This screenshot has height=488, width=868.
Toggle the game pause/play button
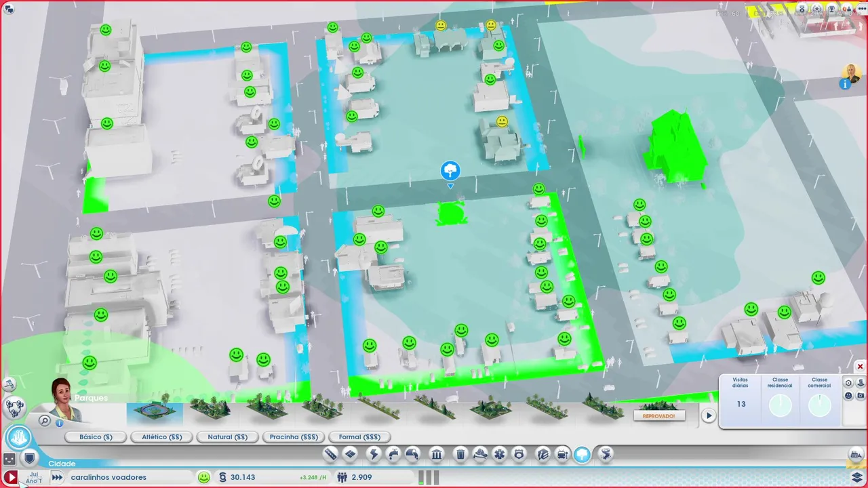[11, 477]
